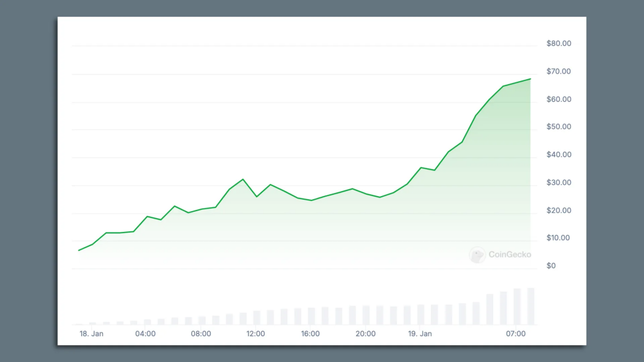Click the $80.00 price axis label

pos(558,44)
